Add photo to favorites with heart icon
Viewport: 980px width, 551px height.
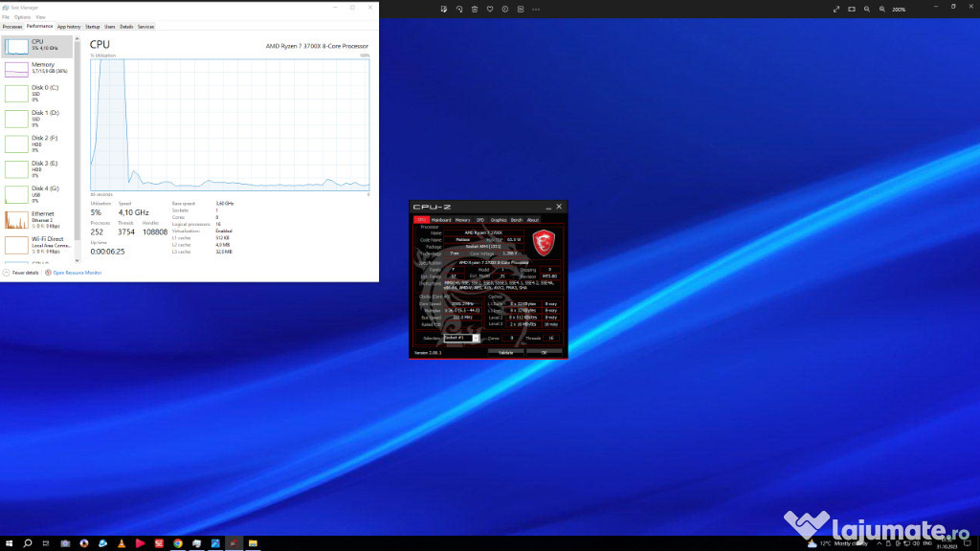click(490, 9)
